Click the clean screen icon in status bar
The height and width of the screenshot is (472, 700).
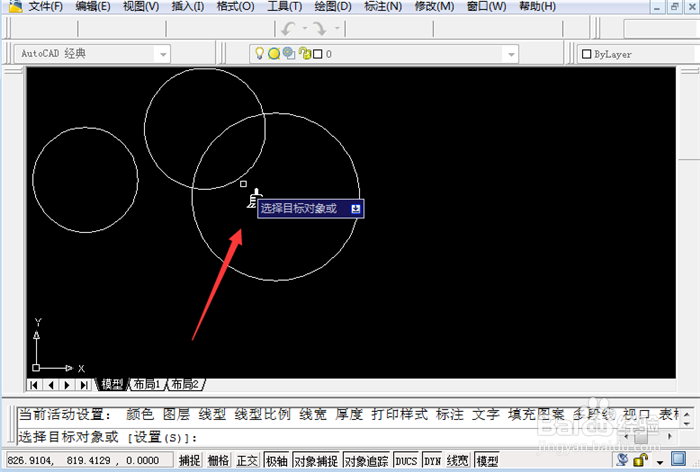coord(679,459)
